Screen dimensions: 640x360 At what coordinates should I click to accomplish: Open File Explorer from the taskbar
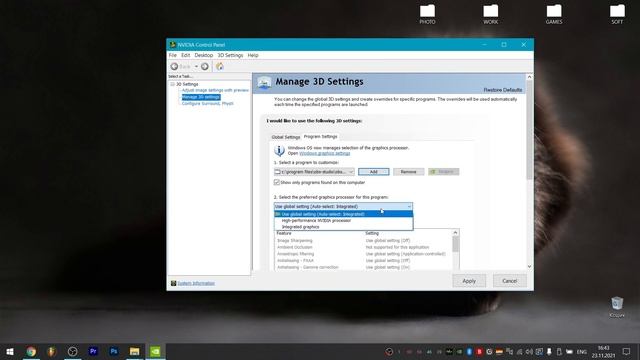[134, 351]
